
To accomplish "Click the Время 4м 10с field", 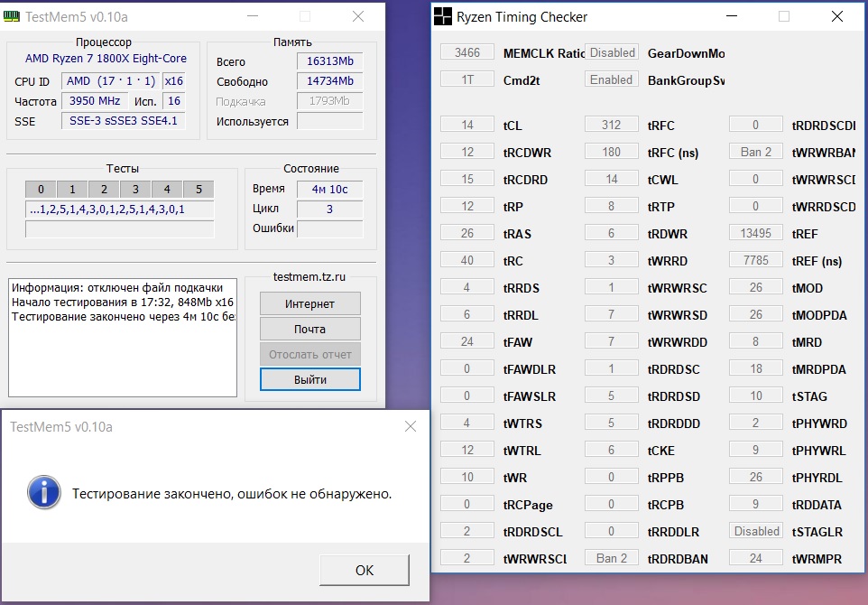I will (x=330, y=190).
